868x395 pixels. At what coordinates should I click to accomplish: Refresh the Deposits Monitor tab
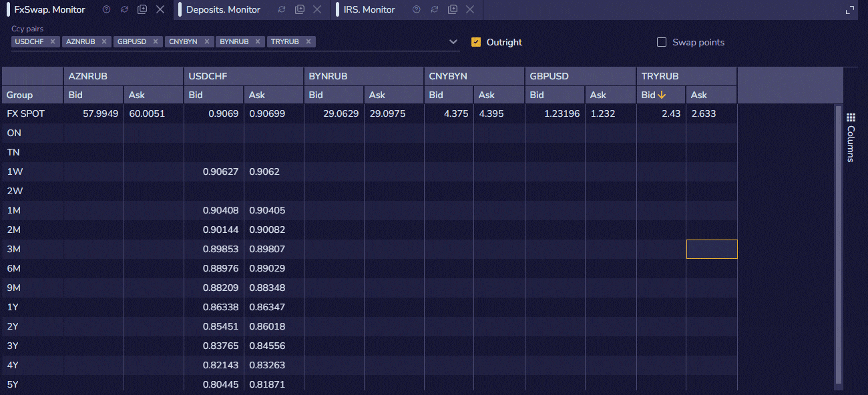point(282,9)
